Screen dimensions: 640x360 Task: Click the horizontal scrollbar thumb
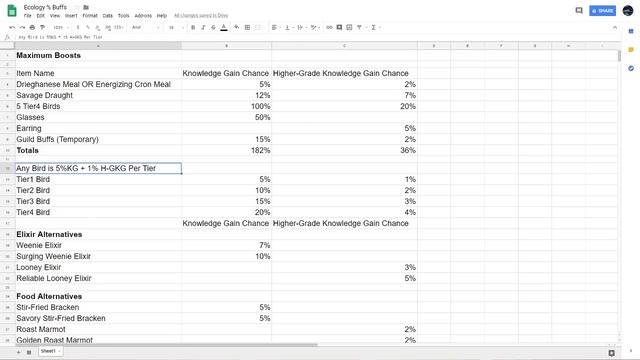coord(167,345)
